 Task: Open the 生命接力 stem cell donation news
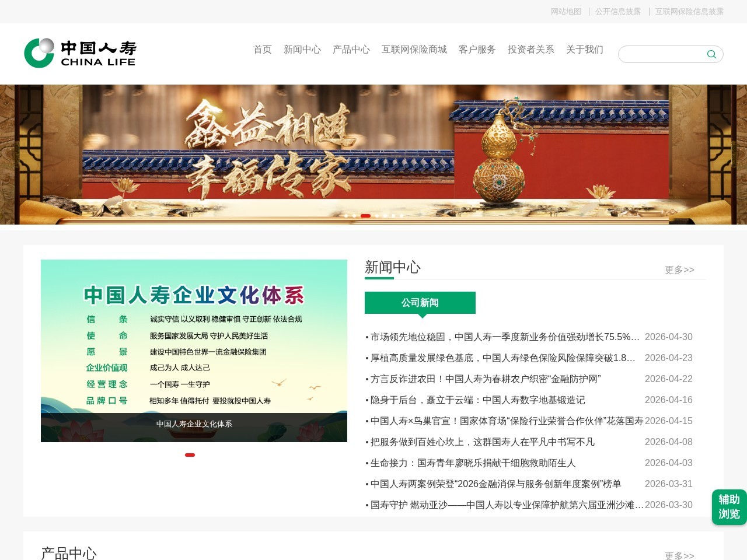pos(473,463)
